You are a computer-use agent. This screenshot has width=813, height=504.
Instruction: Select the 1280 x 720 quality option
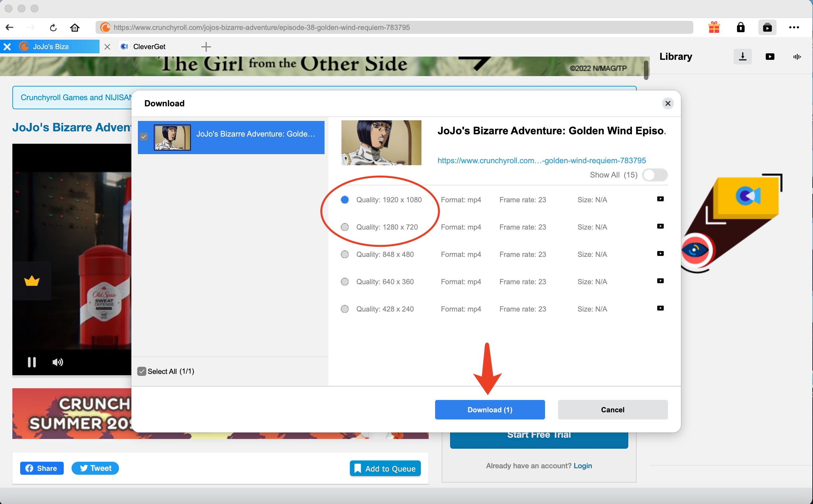(345, 227)
